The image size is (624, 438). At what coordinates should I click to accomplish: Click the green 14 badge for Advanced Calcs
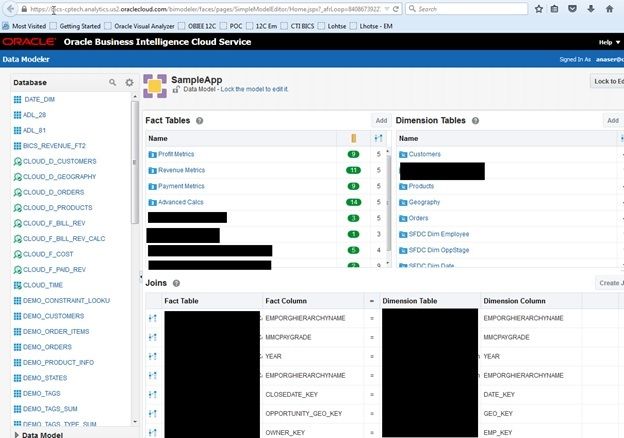click(353, 202)
